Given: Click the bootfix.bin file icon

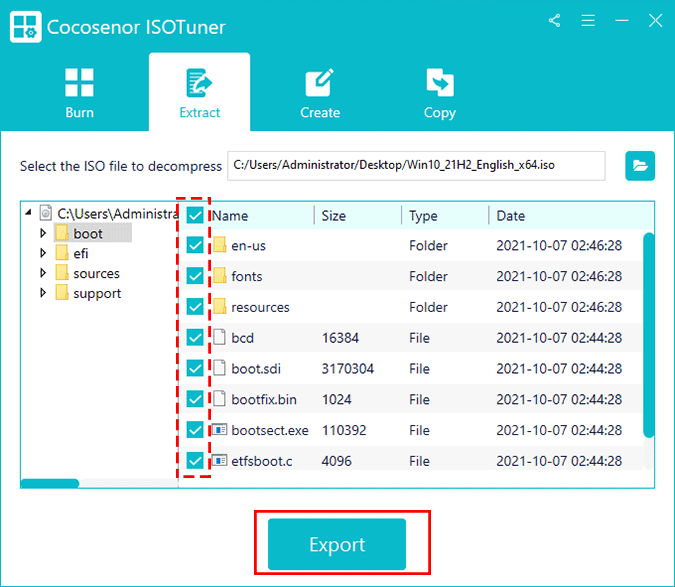Looking at the screenshot, I should coord(220,399).
